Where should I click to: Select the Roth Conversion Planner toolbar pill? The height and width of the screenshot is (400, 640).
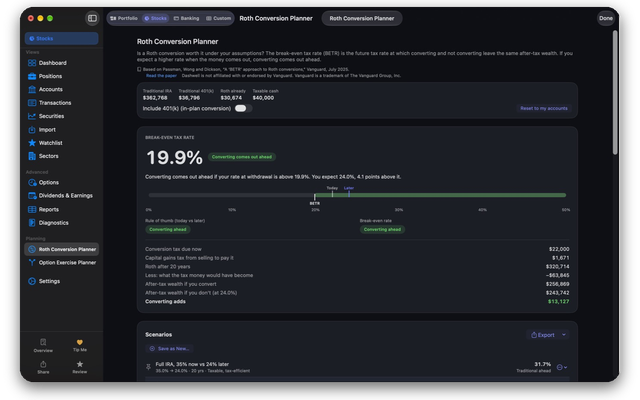[362, 18]
